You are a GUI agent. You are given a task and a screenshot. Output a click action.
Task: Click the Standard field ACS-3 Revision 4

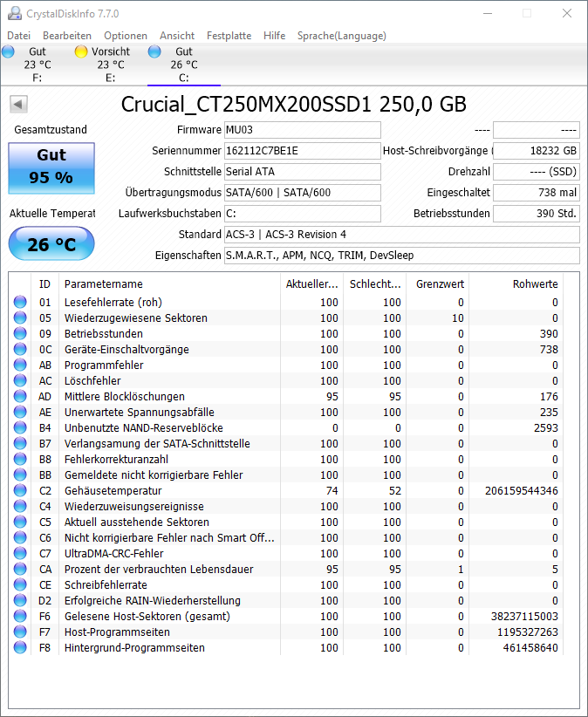pyautogui.click(x=402, y=235)
